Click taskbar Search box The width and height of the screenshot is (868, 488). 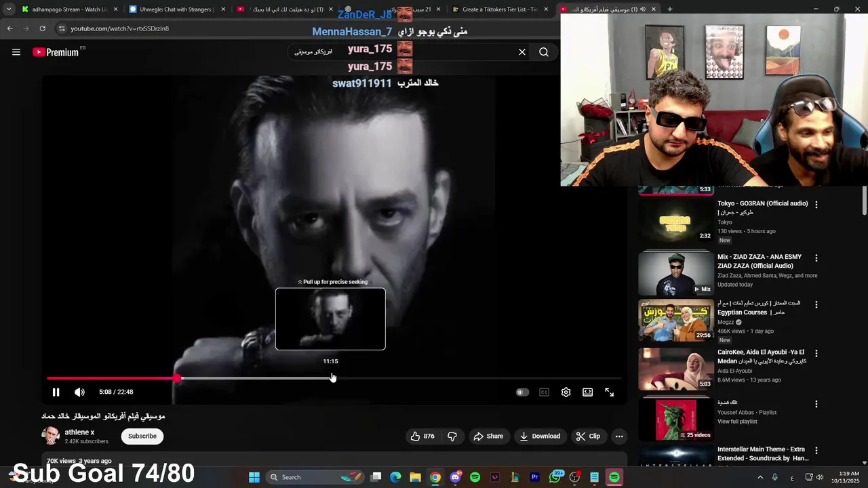click(x=315, y=477)
